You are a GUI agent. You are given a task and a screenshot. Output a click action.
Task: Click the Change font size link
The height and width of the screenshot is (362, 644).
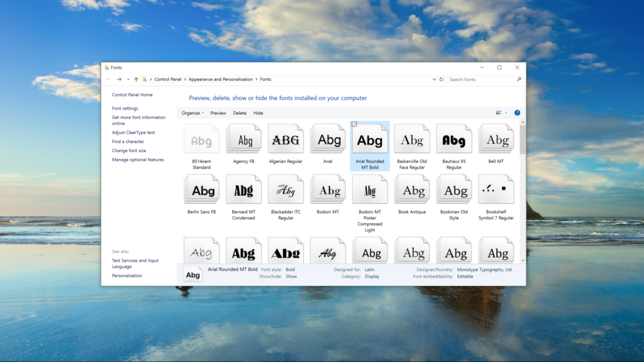click(130, 150)
